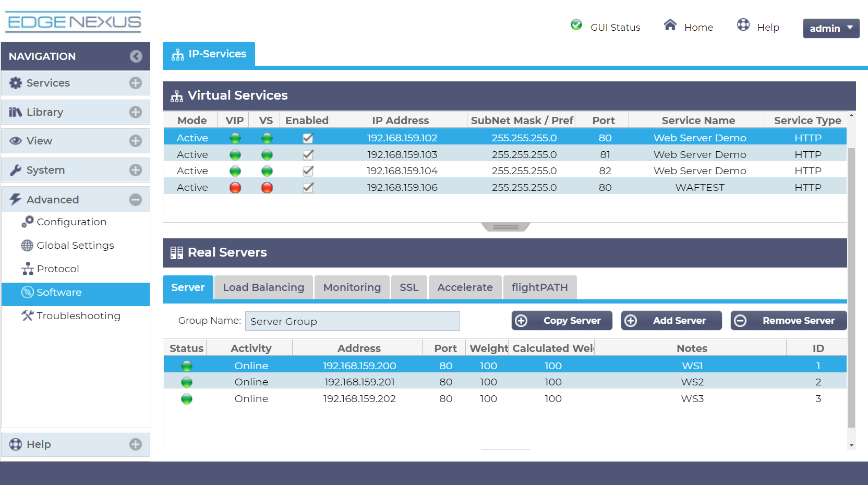Toggle Enabled checkbox for 192.168.159.104
The height and width of the screenshot is (485, 868).
click(x=308, y=171)
